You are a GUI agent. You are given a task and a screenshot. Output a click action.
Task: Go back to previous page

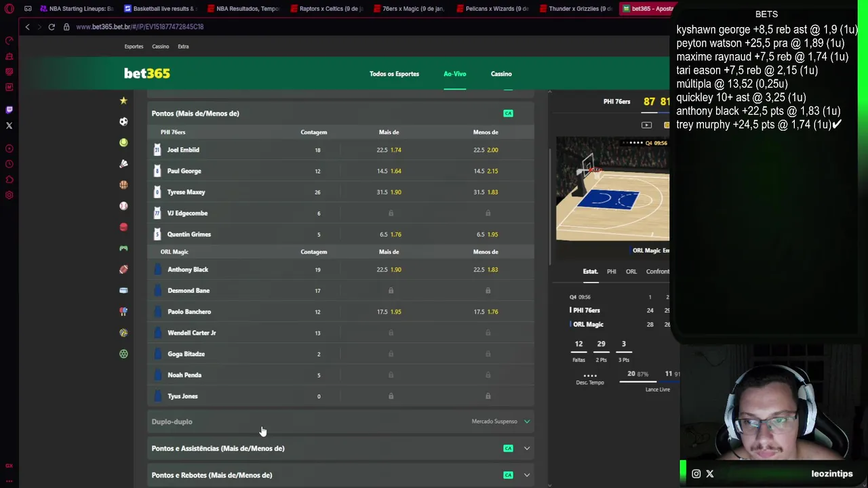point(27,26)
